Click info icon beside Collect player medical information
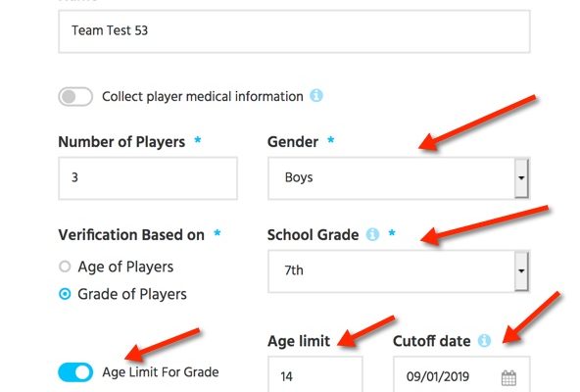The image size is (580, 392). [x=316, y=96]
